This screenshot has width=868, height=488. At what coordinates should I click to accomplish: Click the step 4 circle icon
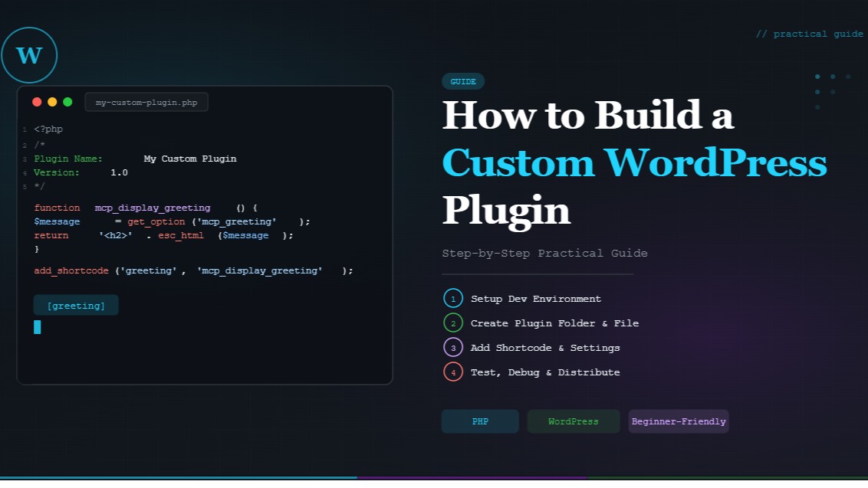tap(453, 372)
